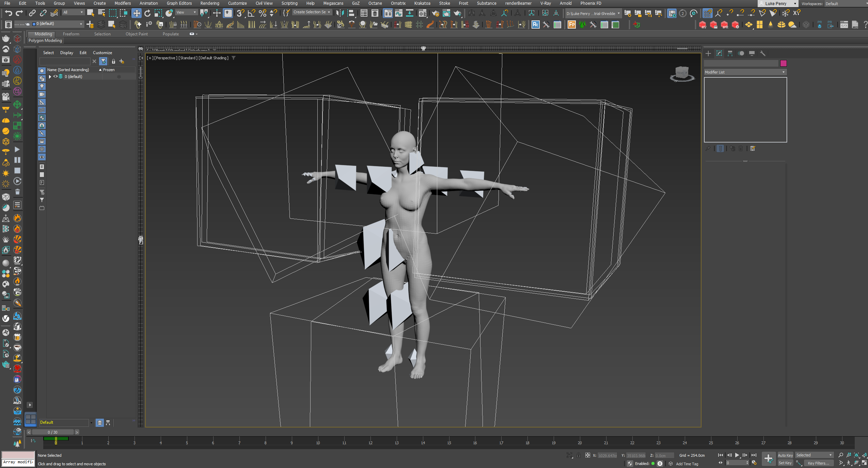Click the Undo icon
This screenshot has height=468, width=868.
pyautogui.click(x=9, y=13)
